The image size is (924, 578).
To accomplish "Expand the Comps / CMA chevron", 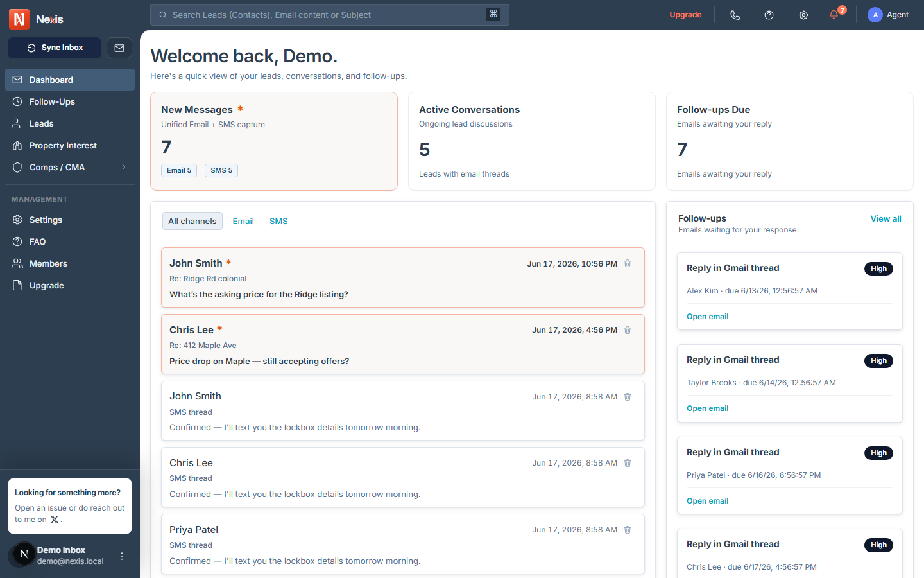I will coord(124,167).
